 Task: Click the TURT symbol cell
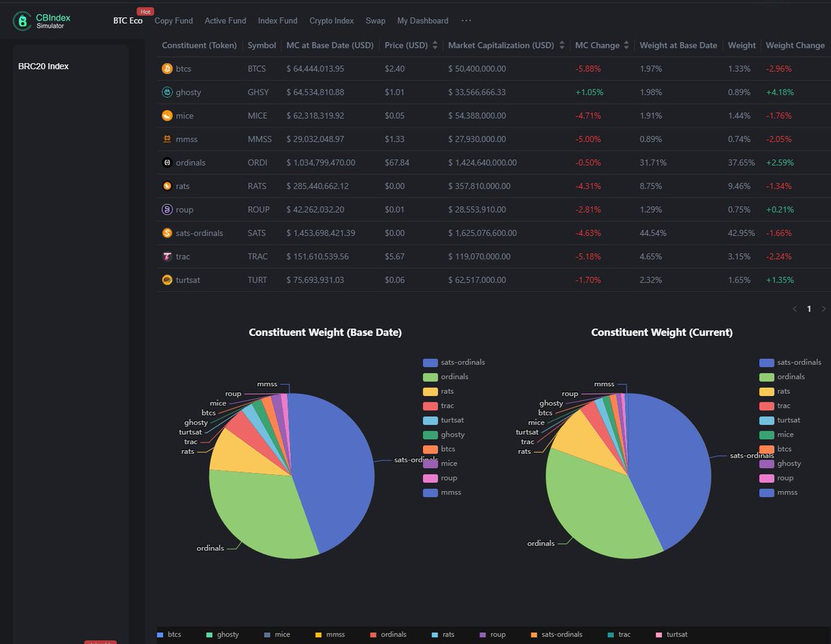tap(258, 280)
